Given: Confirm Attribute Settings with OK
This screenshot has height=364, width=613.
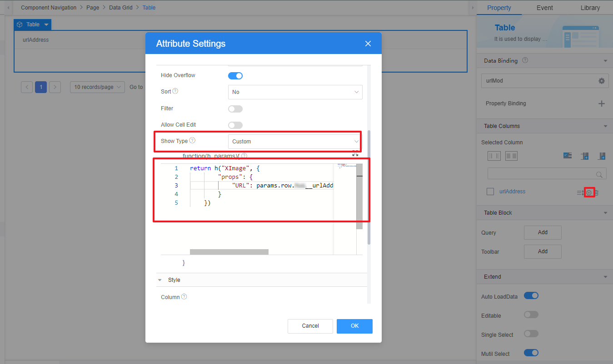Looking at the screenshot, I should tap(354, 326).
